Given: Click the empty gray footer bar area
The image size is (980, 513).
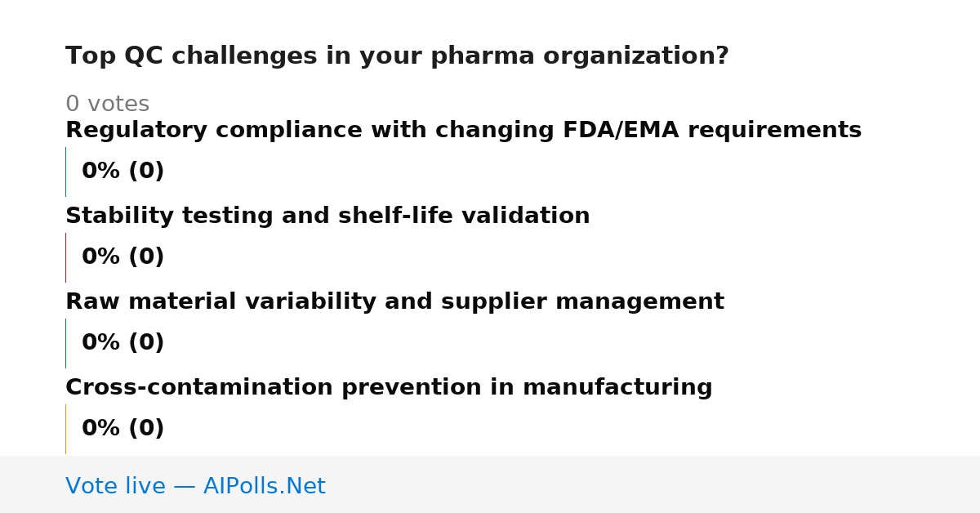Looking at the screenshot, I should coord(653,484).
